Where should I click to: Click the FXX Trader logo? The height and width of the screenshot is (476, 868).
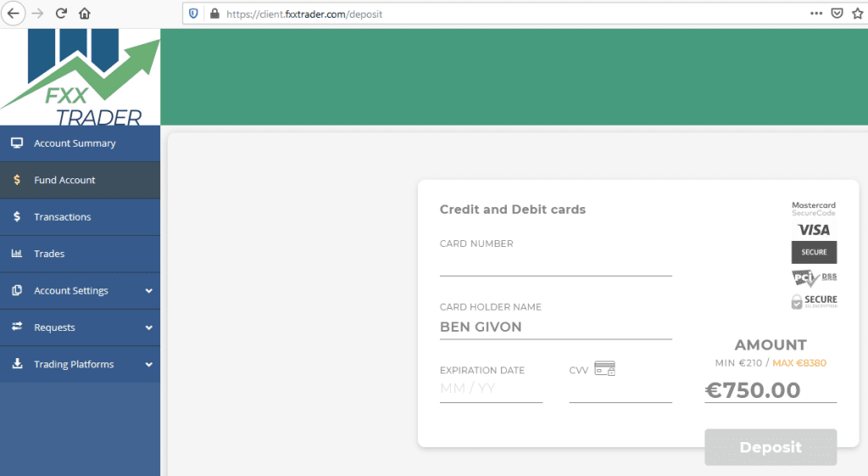click(x=81, y=77)
